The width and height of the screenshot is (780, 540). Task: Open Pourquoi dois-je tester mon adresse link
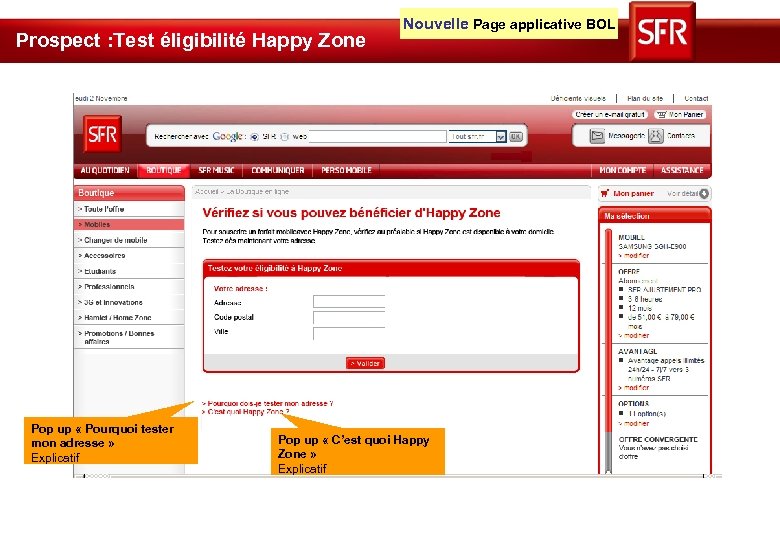pos(268,404)
